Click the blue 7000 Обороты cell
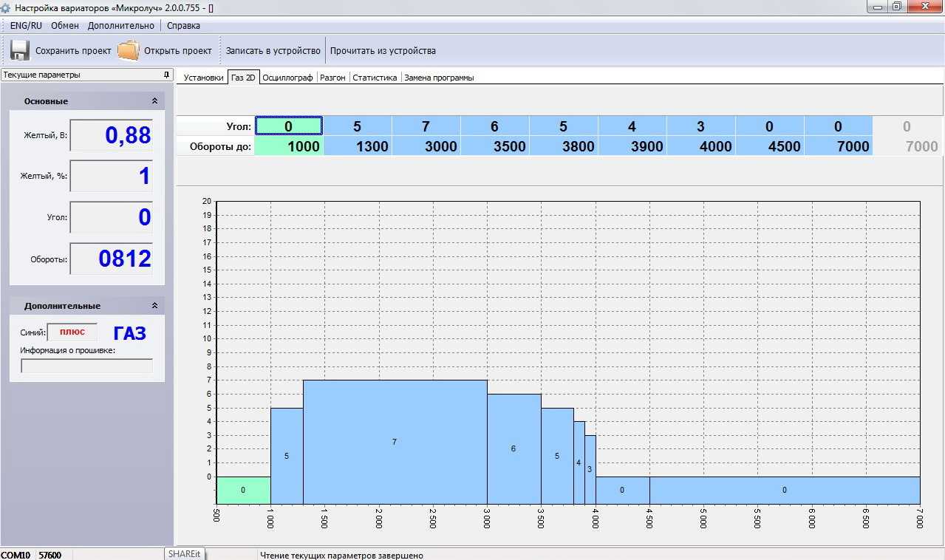945x560 pixels. coord(839,146)
